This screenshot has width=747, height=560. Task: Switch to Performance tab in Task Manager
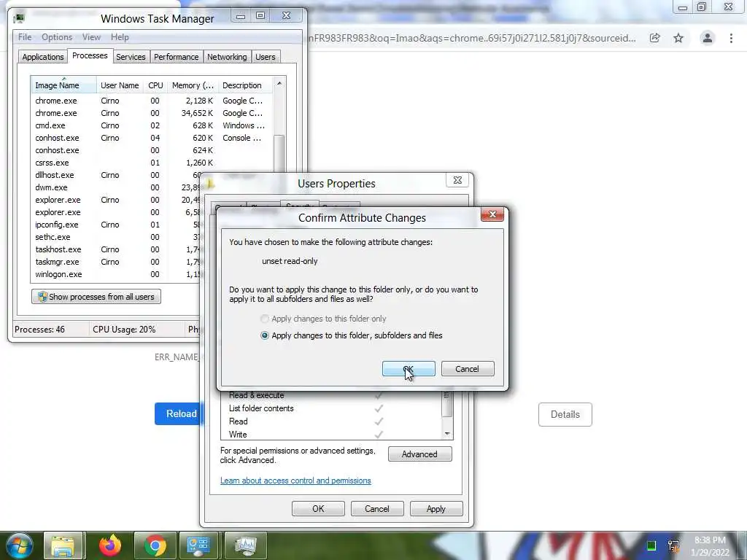click(177, 57)
